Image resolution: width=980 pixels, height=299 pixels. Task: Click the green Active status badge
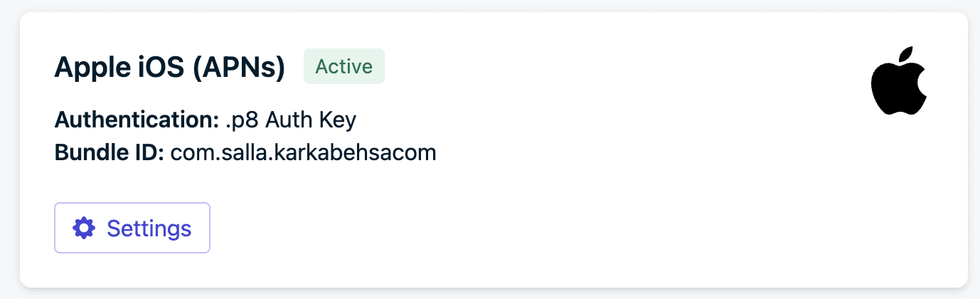tap(344, 66)
